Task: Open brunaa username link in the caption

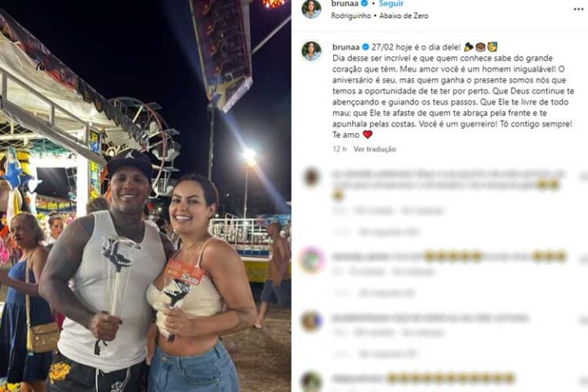Action: click(345, 47)
